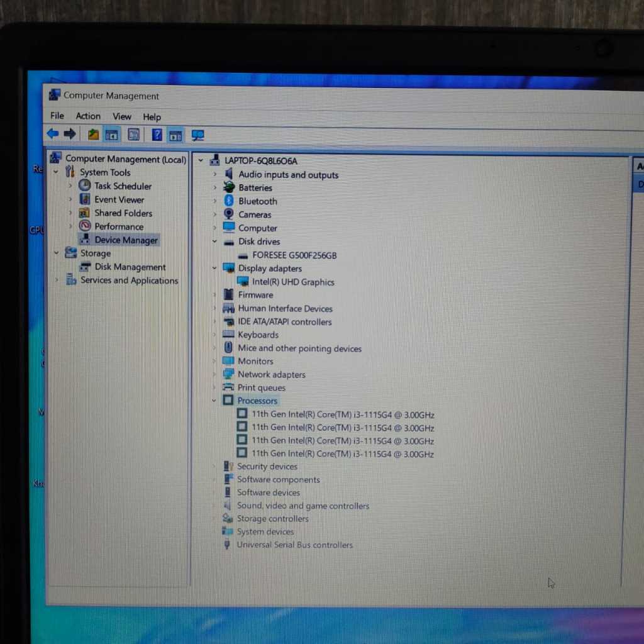Select the Monitors category
Viewport: 644px width, 644px height.
(x=255, y=361)
